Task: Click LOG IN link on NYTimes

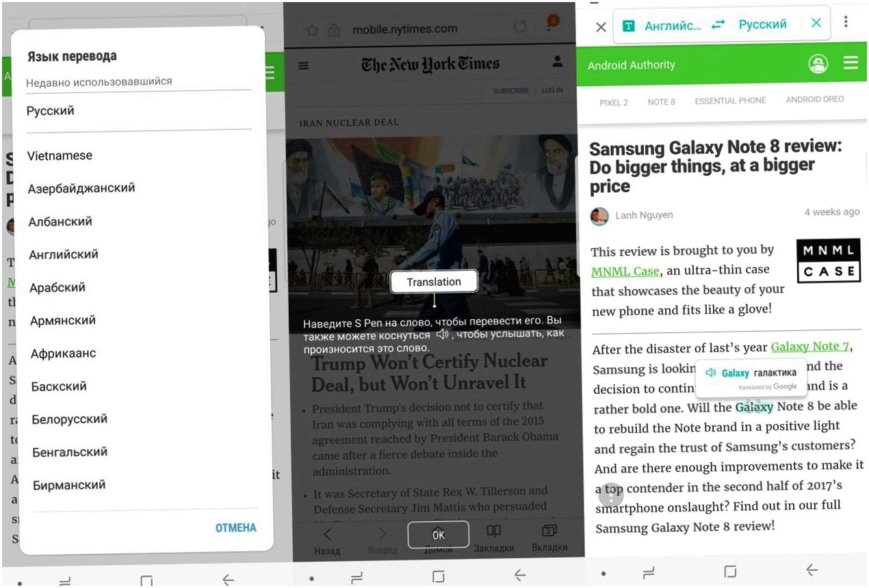Action: (x=552, y=90)
